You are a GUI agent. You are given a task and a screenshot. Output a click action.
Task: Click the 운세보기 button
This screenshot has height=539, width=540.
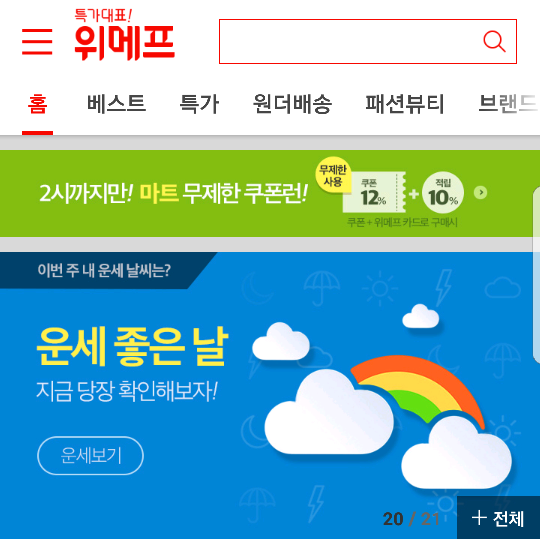(90, 455)
